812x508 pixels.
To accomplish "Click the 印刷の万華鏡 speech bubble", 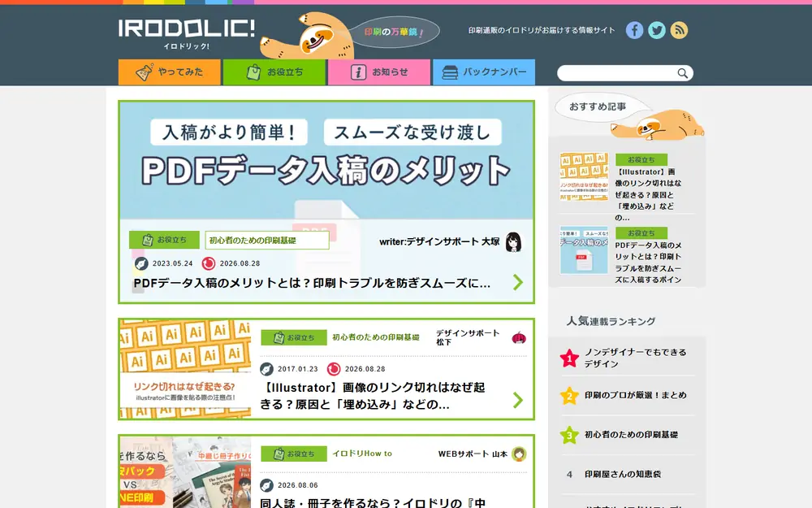I will coord(394,32).
